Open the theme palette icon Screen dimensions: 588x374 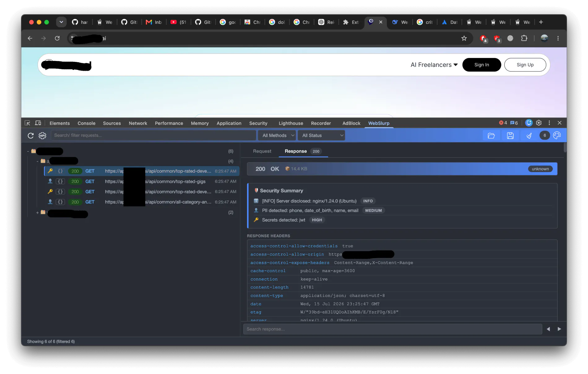(557, 135)
